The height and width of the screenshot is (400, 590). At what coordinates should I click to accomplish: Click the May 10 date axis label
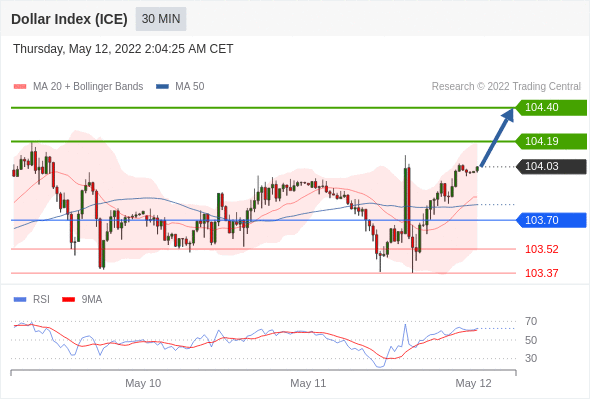point(143,383)
